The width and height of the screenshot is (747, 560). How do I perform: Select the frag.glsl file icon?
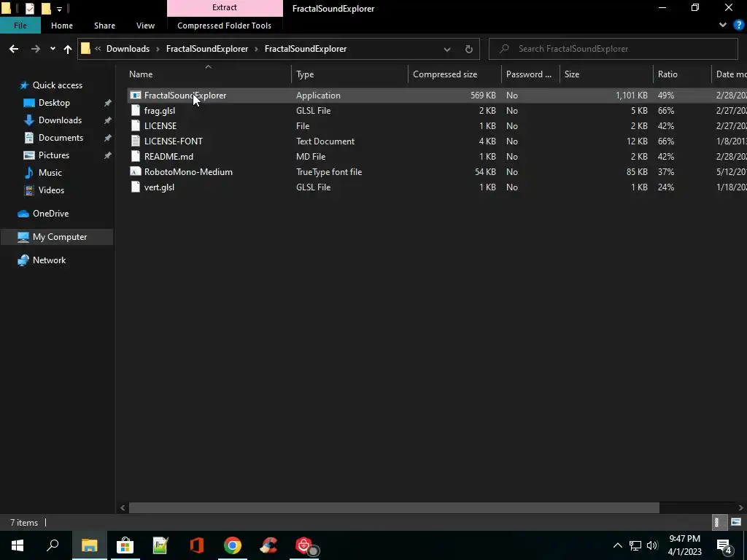[136, 111]
